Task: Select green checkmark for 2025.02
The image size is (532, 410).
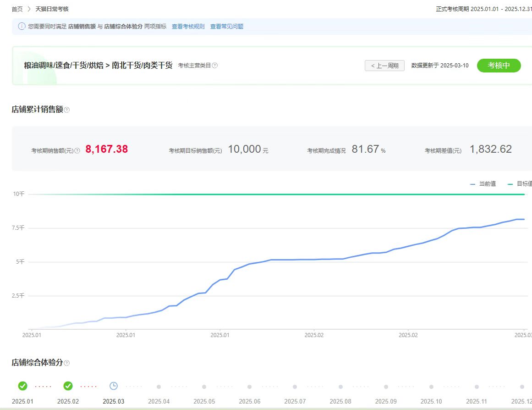Action: pos(68,386)
